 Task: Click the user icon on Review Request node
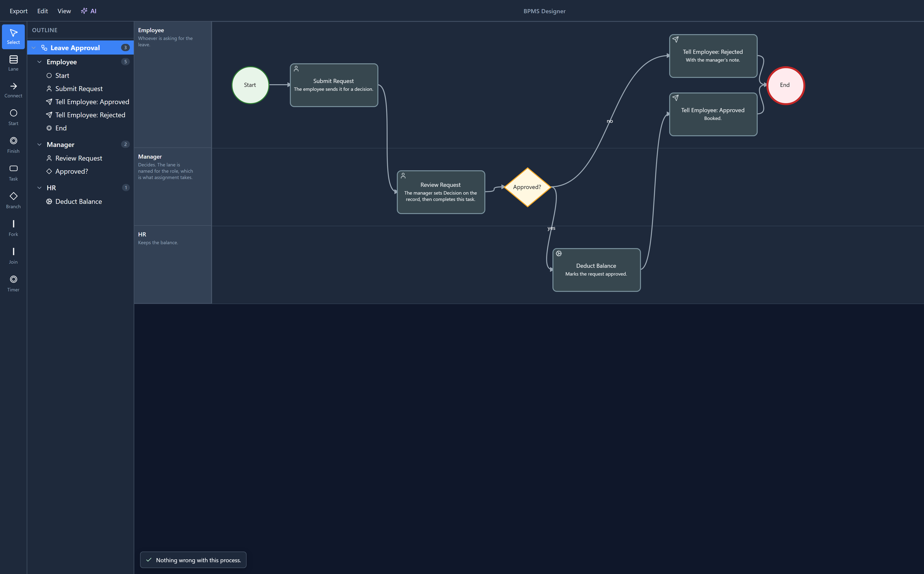[x=403, y=176]
